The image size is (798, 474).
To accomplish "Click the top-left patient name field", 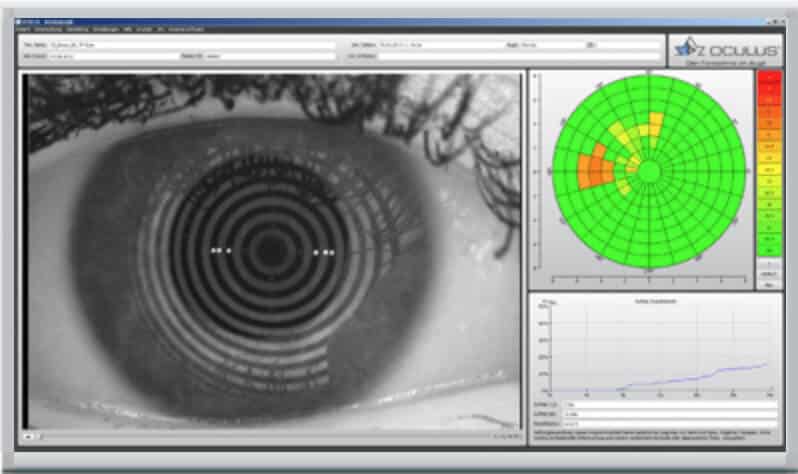I will click(x=200, y=45).
